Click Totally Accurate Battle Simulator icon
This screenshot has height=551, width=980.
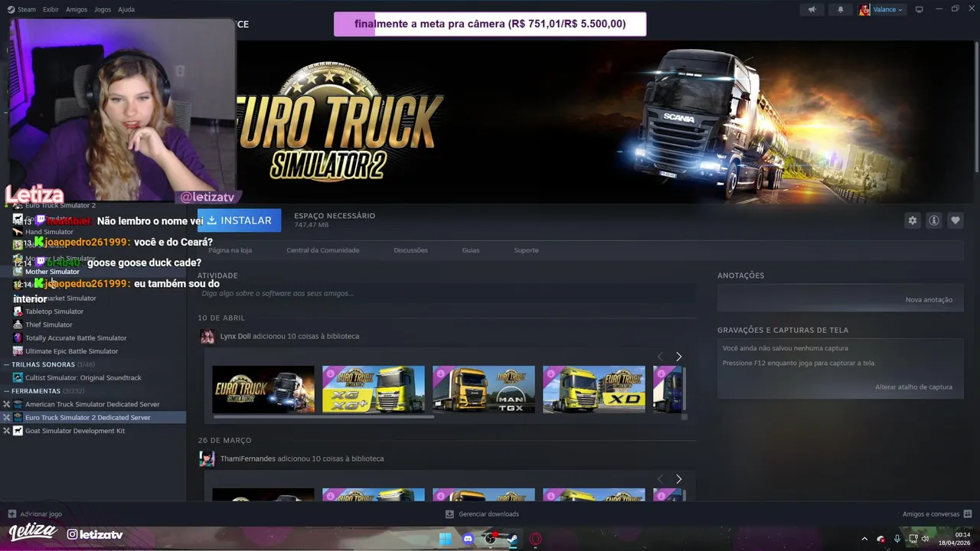point(18,337)
